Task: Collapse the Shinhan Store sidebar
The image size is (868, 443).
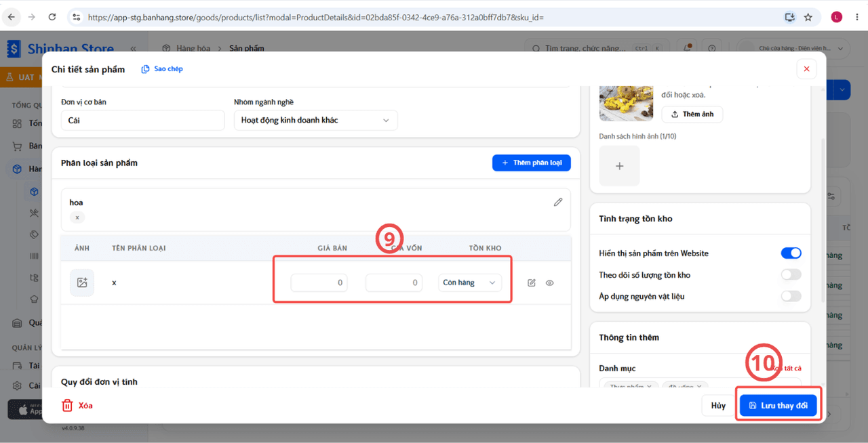Action: (x=133, y=49)
